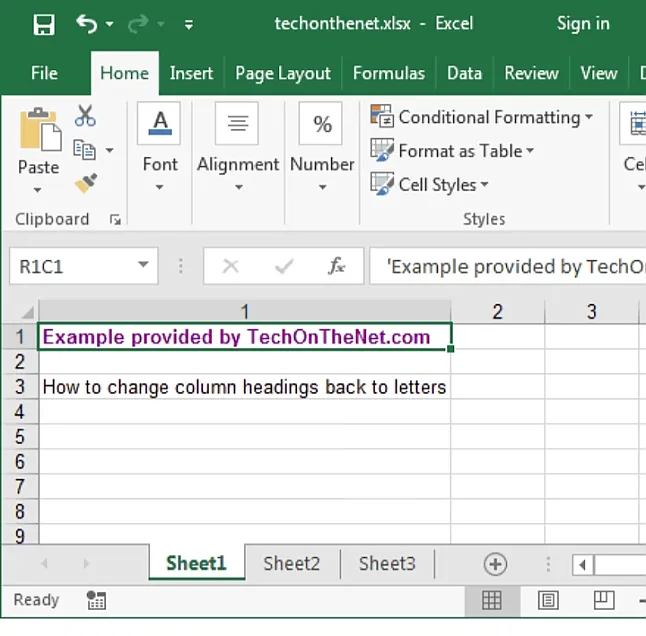Image resolution: width=646 pixels, height=636 pixels.
Task: Click the Alignment lines icon
Action: click(237, 124)
